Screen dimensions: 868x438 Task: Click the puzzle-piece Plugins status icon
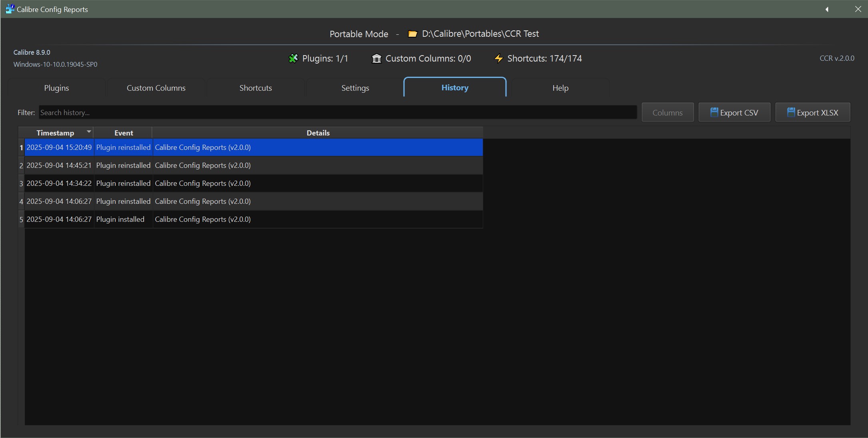coord(293,58)
